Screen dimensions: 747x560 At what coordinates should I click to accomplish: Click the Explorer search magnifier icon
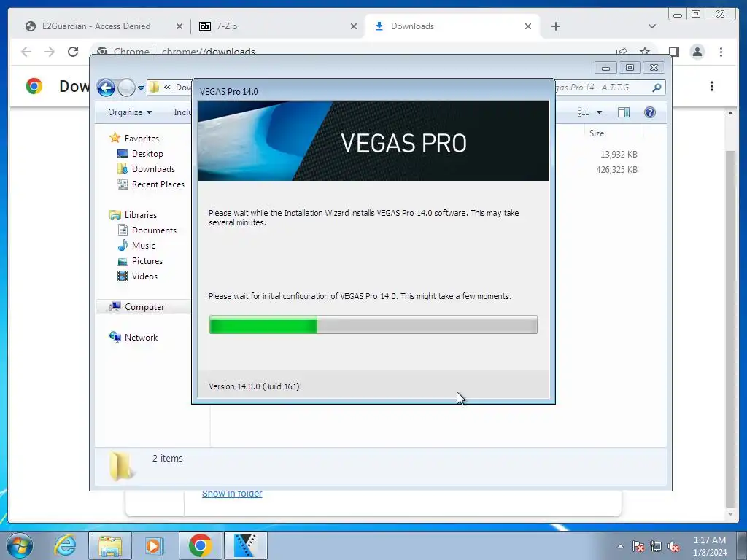point(657,87)
